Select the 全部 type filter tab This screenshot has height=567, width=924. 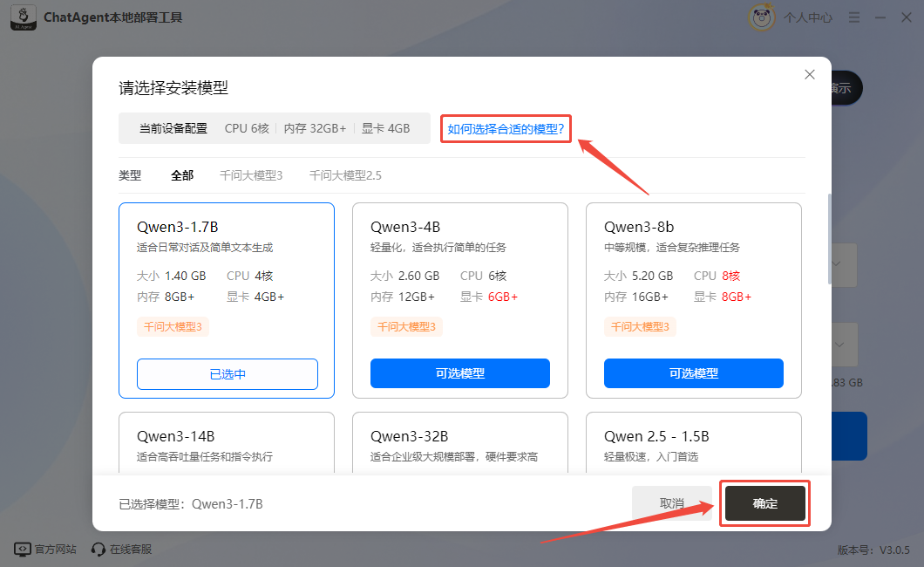(x=182, y=175)
